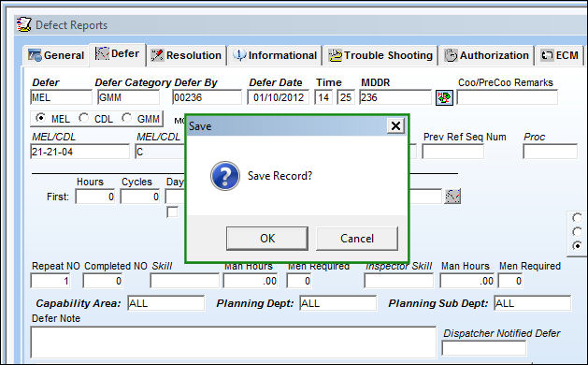Select the GMM radio button
This screenshot has width=588, height=365.
pos(127,118)
